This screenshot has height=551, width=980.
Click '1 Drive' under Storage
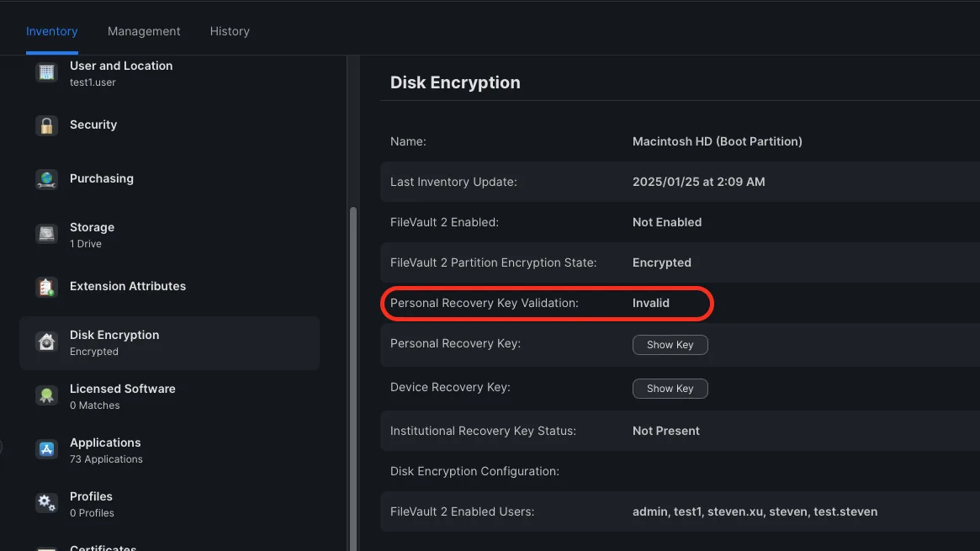(x=86, y=244)
